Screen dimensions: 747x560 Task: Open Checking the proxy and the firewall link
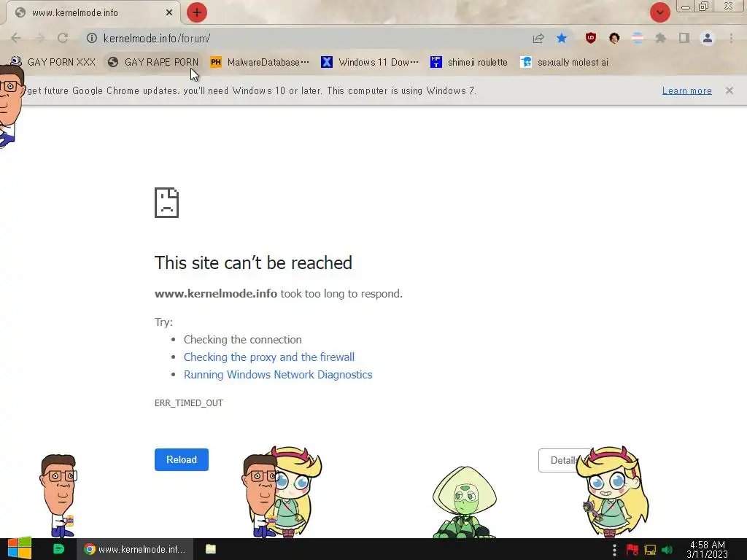[269, 357]
